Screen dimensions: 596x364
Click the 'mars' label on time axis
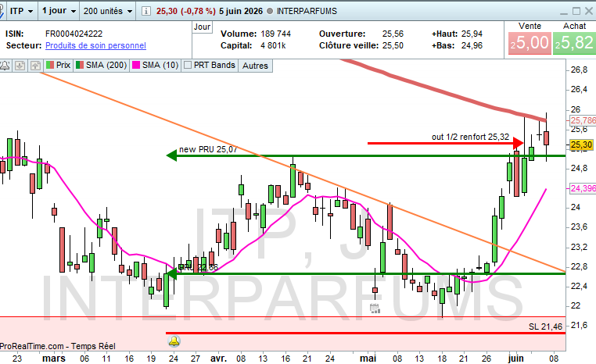click(54, 359)
